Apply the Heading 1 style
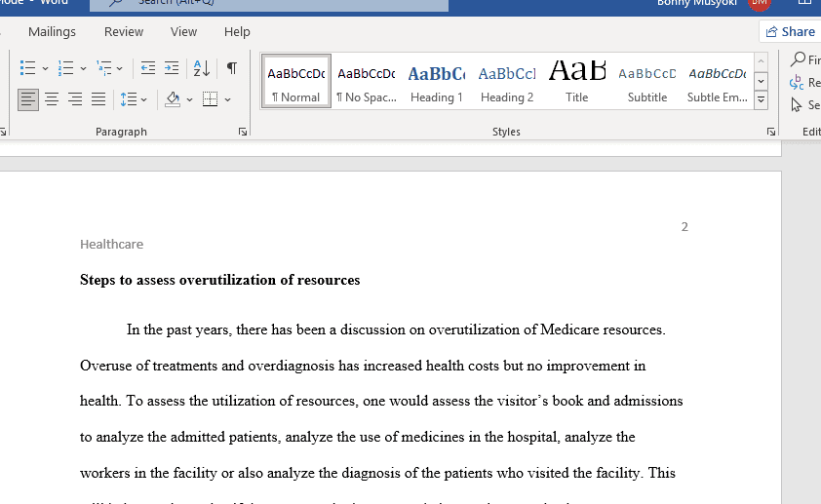Screen dimensions: 821x504 pos(437,82)
